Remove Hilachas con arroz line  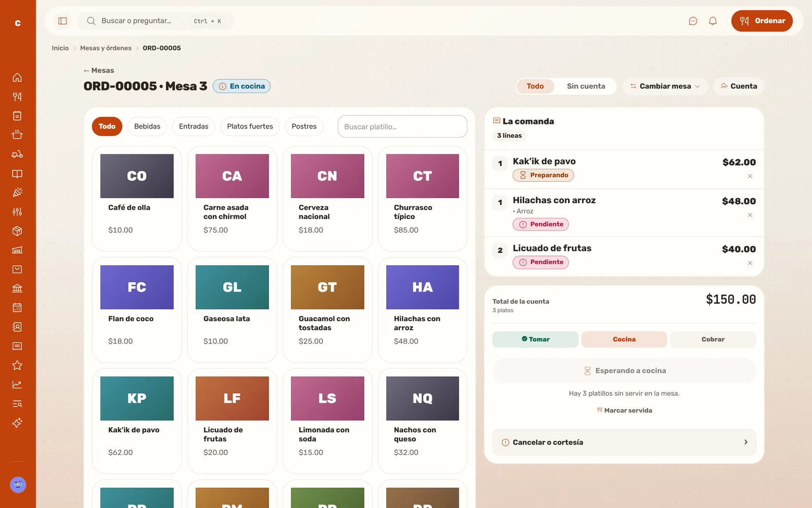coord(750,215)
